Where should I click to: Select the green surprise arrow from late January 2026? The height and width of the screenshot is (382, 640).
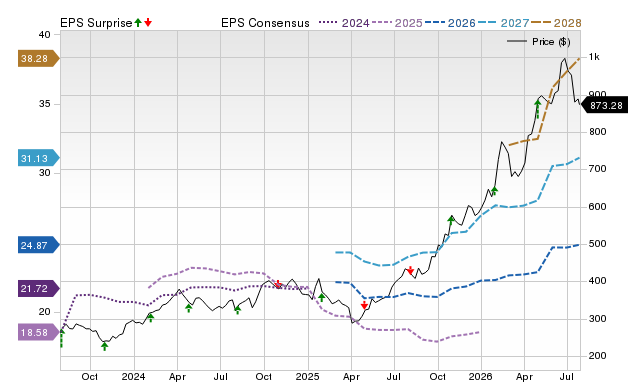click(x=494, y=191)
